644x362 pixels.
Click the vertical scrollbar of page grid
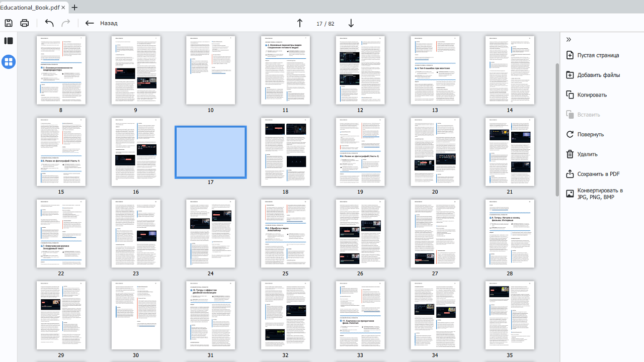tap(557, 130)
